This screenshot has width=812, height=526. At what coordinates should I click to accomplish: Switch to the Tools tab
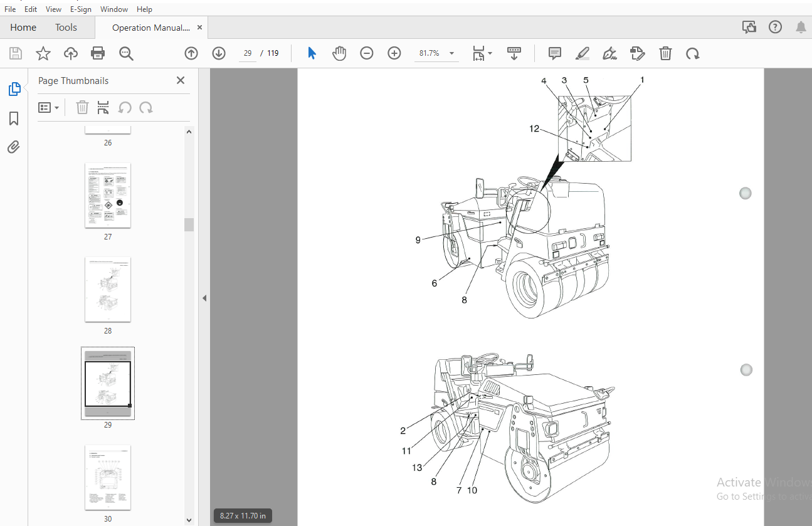tap(66, 28)
